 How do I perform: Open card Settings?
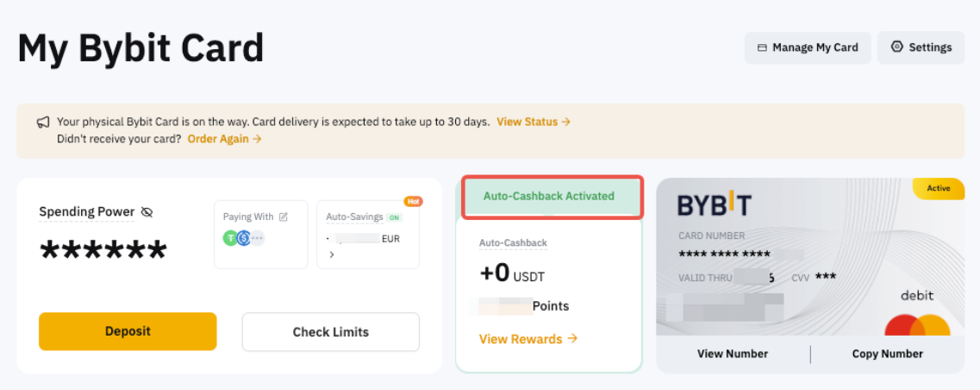coord(921,47)
